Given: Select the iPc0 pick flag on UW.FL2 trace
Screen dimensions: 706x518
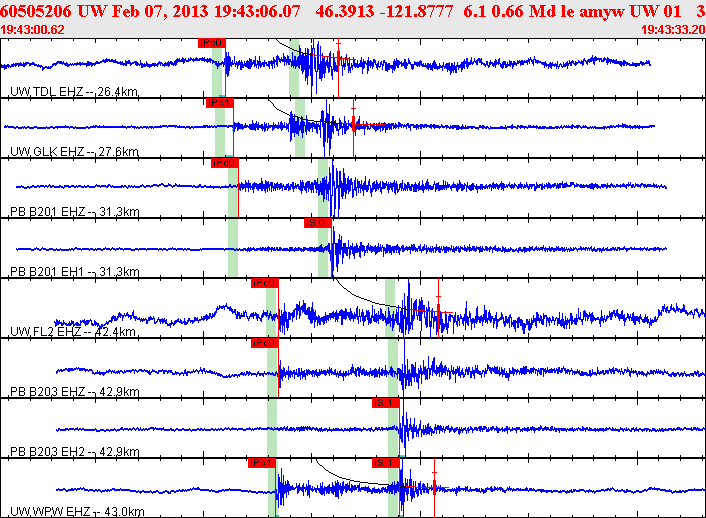Looking at the screenshot, I should pyautogui.click(x=265, y=283).
